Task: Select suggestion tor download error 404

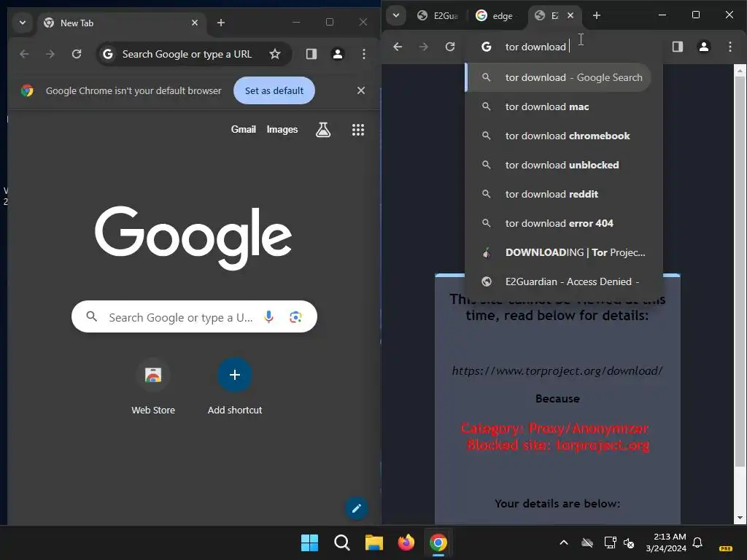Action: coord(564,223)
